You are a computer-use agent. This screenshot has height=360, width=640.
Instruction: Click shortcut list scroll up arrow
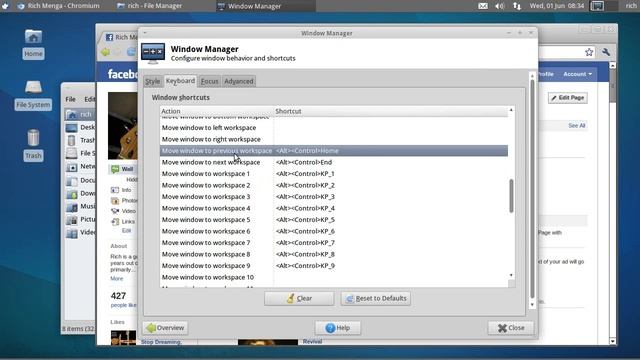(511, 110)
